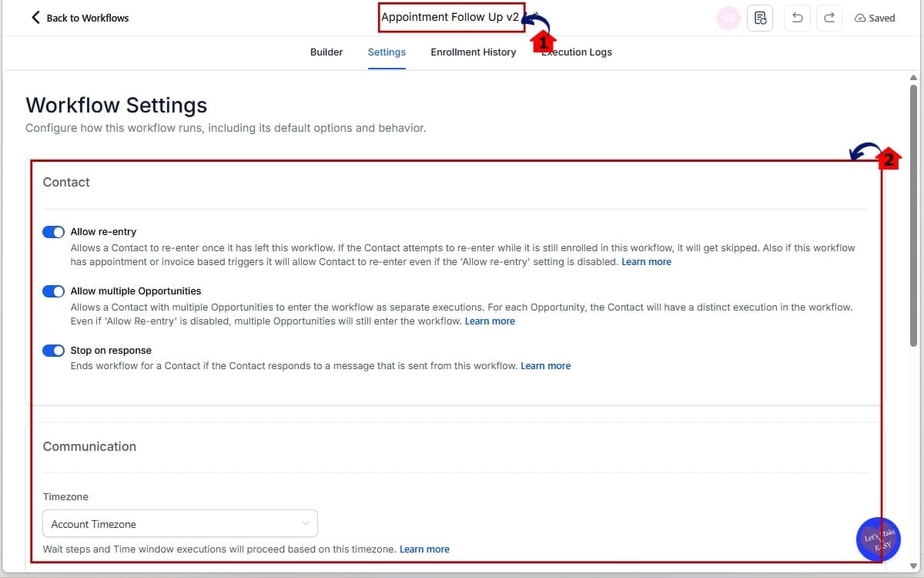Open the Enrollment History tab
The width and height of the screenshot is (924, 578).
pyautogui.click(x=473, y=52)
